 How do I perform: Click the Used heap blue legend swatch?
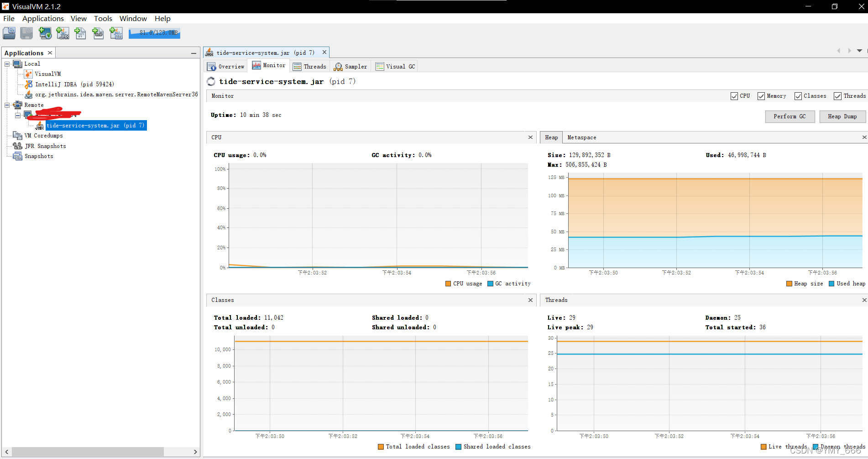point(831,284)
